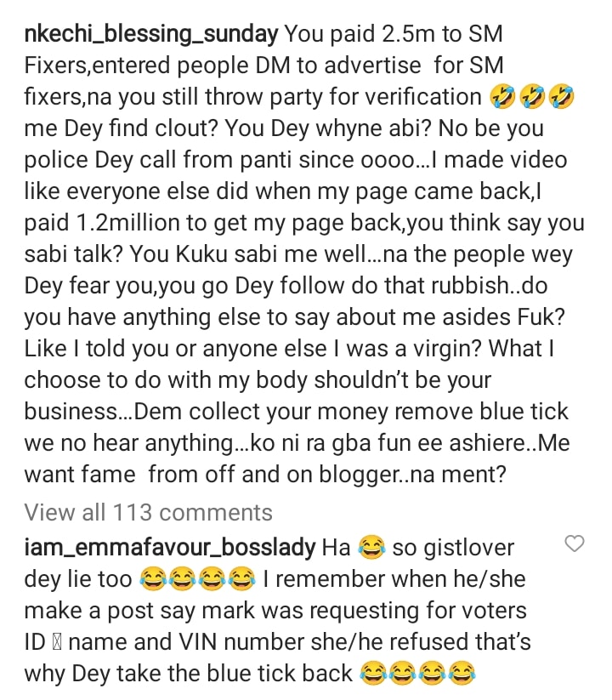Open iam_emmafavour_bosslady's profile
The image size is (612, 700).
click(170, 548)
